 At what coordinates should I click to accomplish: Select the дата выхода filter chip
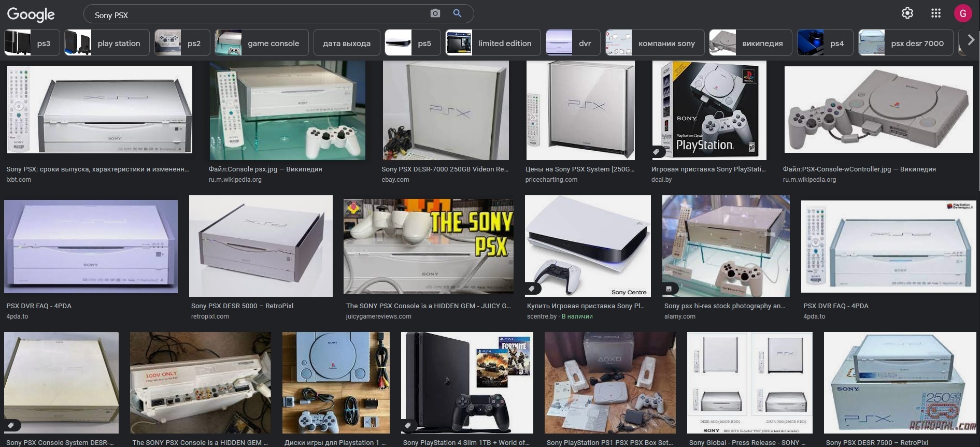point(347,42)
